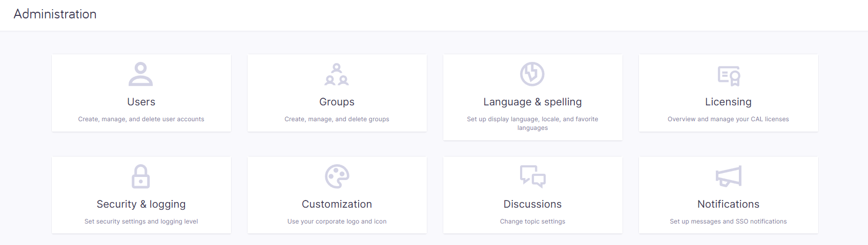Click the Customization palette icon

click(337, 176)
